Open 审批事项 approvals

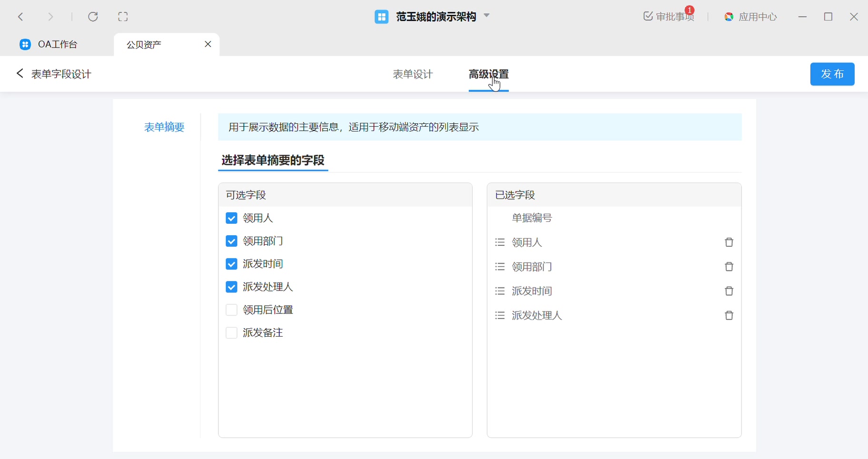click(x=669, y=17)
